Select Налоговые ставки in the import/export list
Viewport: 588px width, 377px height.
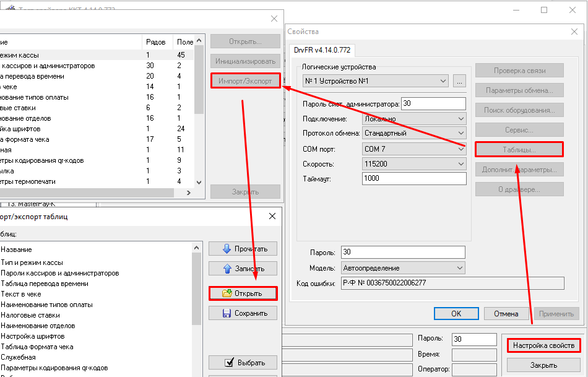coord(30,315)
